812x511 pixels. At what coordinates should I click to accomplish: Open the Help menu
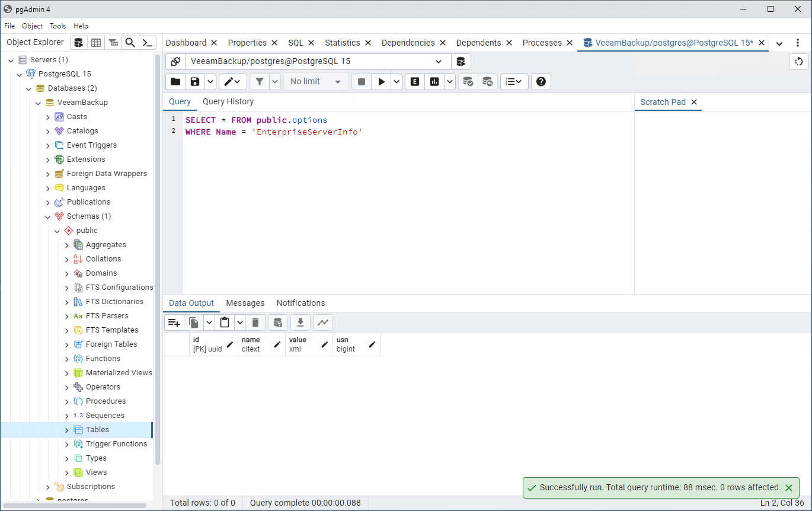tap(81, 26)
